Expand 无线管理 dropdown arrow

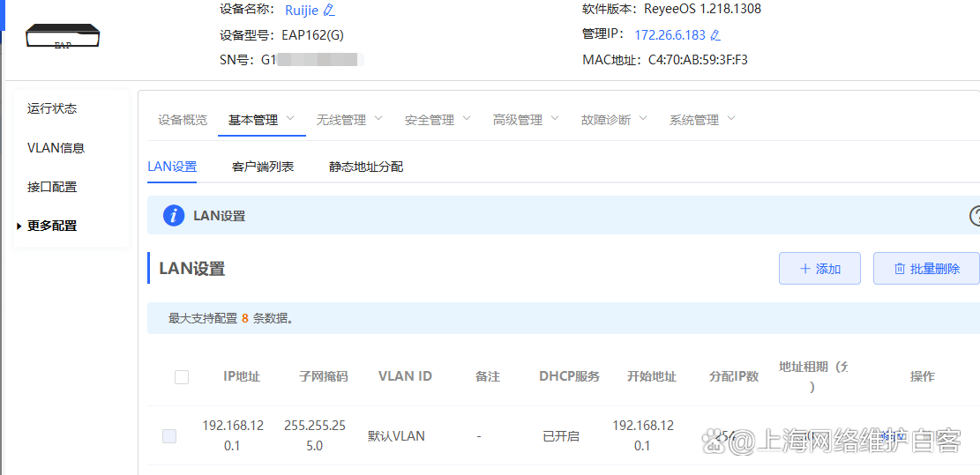pyautogui.click(x=378, y=118)
